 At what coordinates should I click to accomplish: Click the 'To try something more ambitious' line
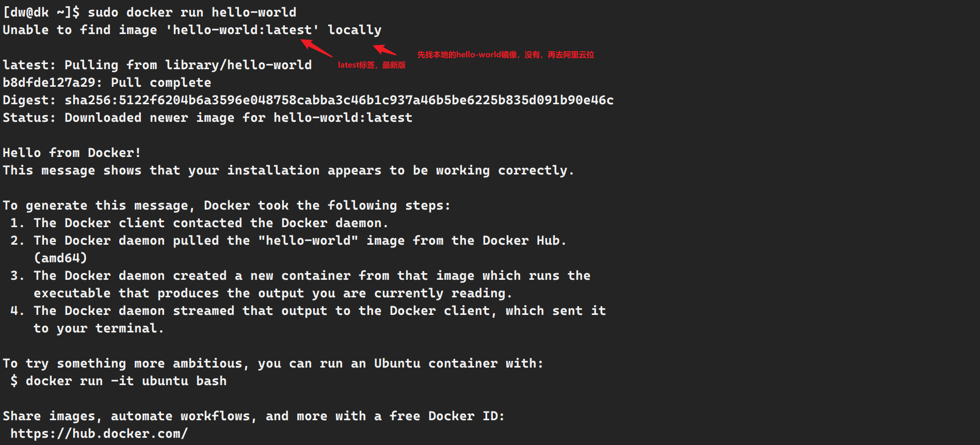(273, 363)
